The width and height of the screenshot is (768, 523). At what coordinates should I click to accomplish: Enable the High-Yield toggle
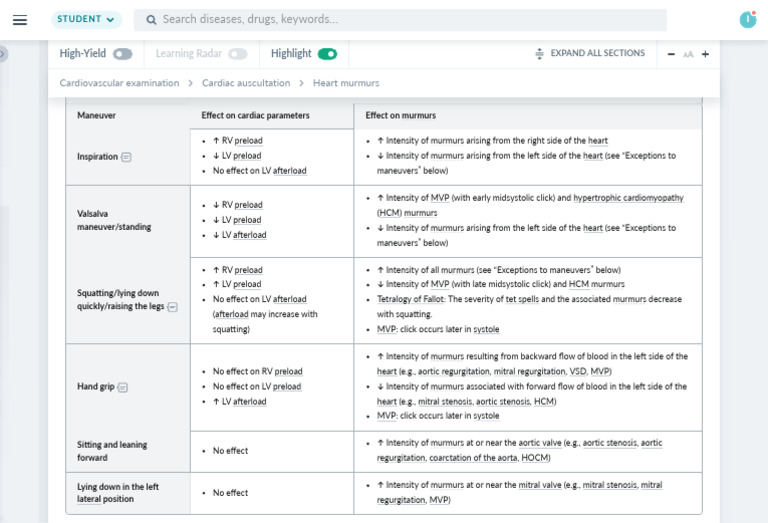coord(122,54)
